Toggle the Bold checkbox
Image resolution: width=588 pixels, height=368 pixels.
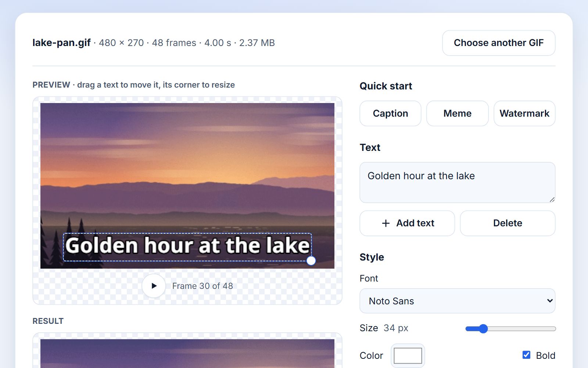(526, 355)
